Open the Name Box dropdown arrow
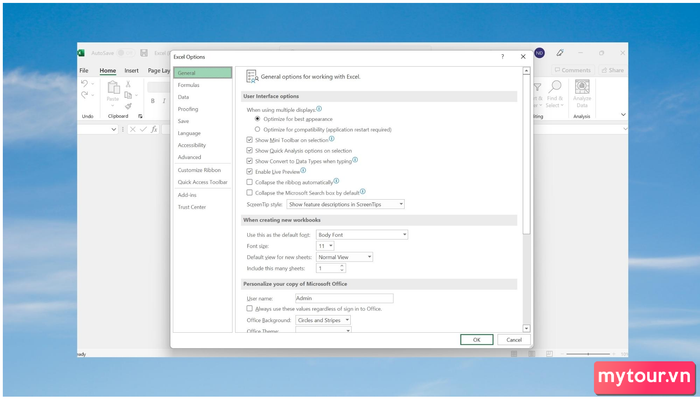This screenshot has width=700, height=401. pos(113,129)
